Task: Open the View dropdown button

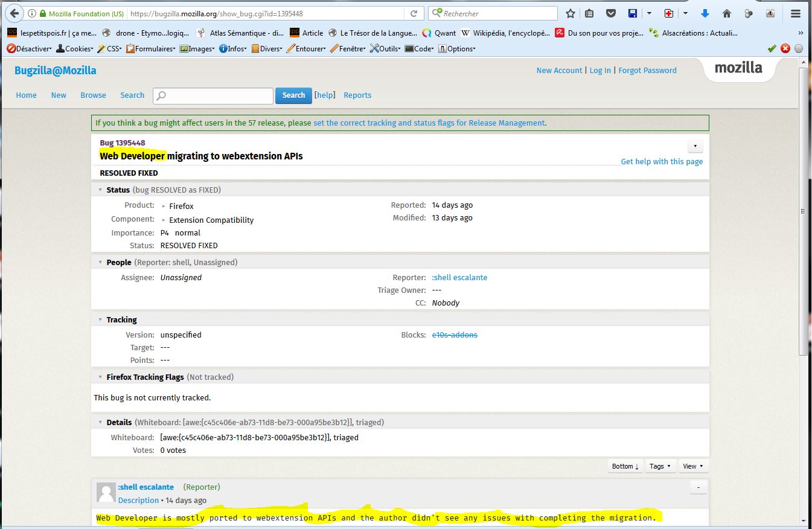Action: (692, 466)
